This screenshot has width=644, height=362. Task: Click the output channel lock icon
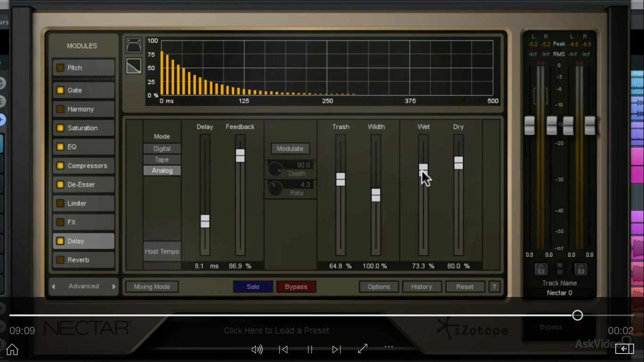(x=580, y=269)
